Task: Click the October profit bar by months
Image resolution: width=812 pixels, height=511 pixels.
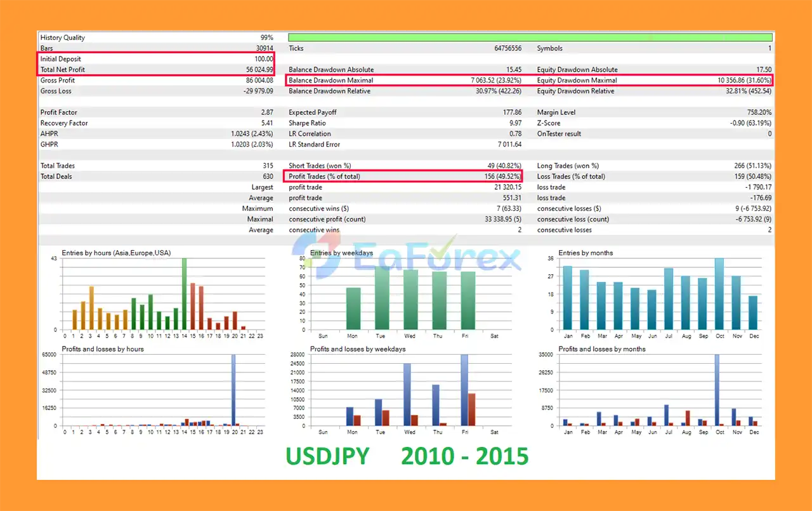Action: pyautogui.click(x=717, y=390)
